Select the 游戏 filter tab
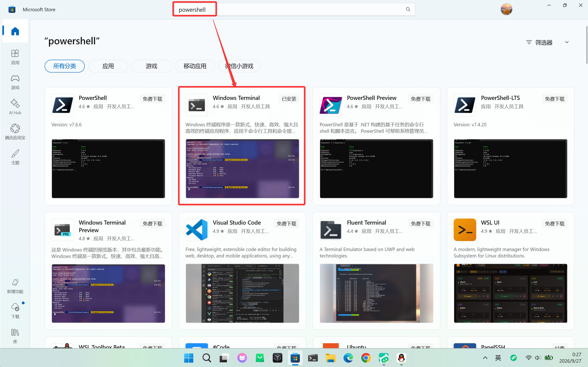The image size is (588, 367). (x=151, y=66)
